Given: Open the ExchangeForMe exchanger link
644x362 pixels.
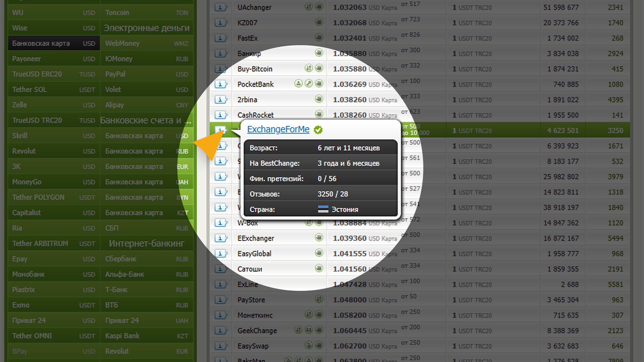Looking at the screenshot, I should point(278,129).
